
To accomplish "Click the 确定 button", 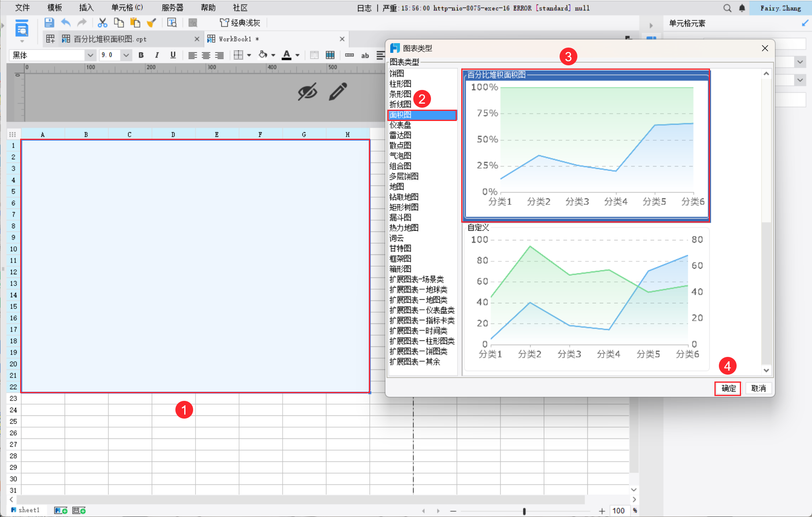I will point(728,388).
